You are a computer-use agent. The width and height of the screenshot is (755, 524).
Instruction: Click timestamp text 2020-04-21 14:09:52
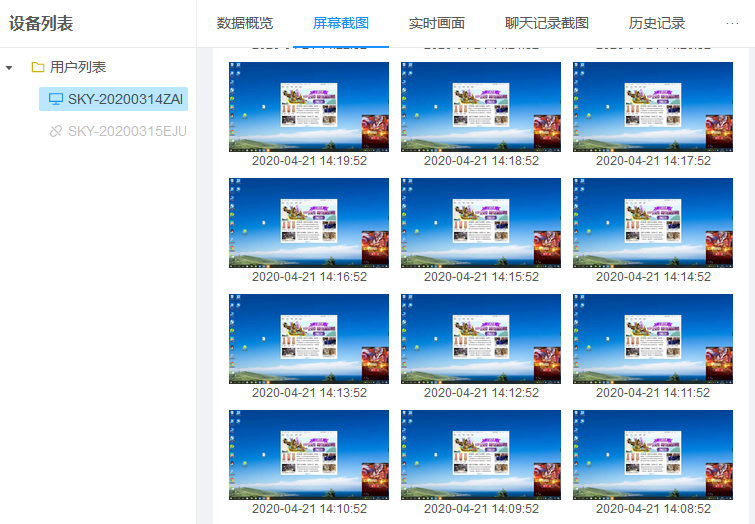(481, 509)
